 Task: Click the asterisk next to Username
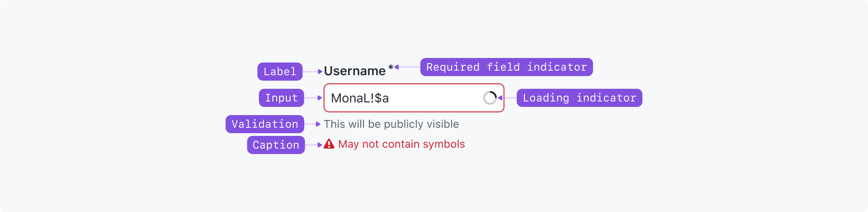tap(391, 67)
